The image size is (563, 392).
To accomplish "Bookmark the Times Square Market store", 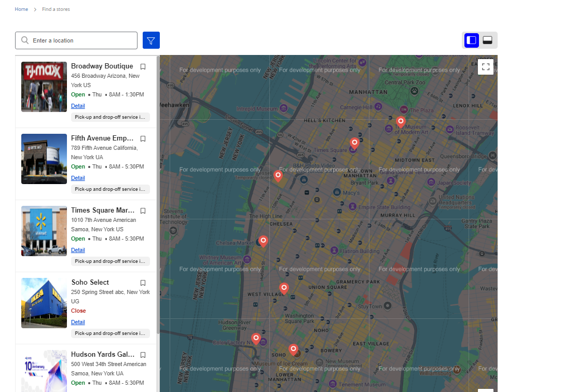I will pos(143,211).
